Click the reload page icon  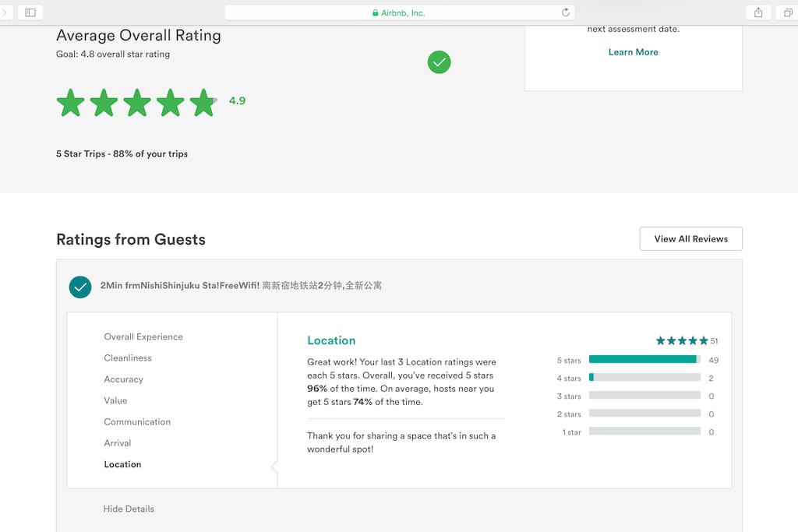tap(566, 12)
